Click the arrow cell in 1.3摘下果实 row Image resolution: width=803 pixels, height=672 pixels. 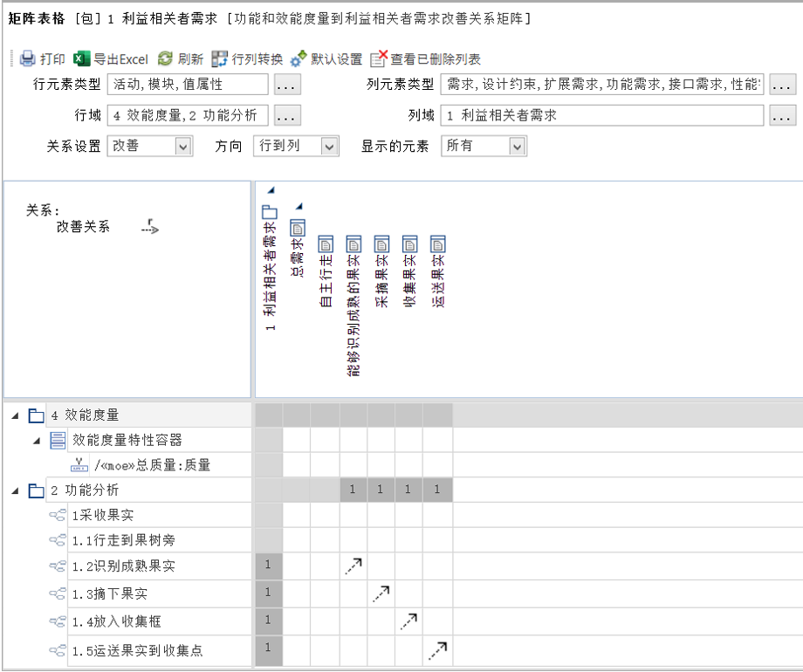381,593
